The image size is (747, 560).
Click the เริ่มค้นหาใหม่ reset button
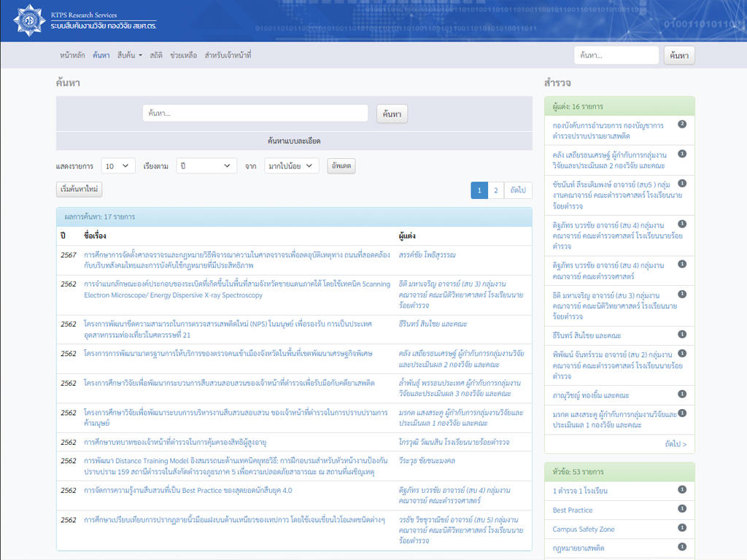coord(79,190)
